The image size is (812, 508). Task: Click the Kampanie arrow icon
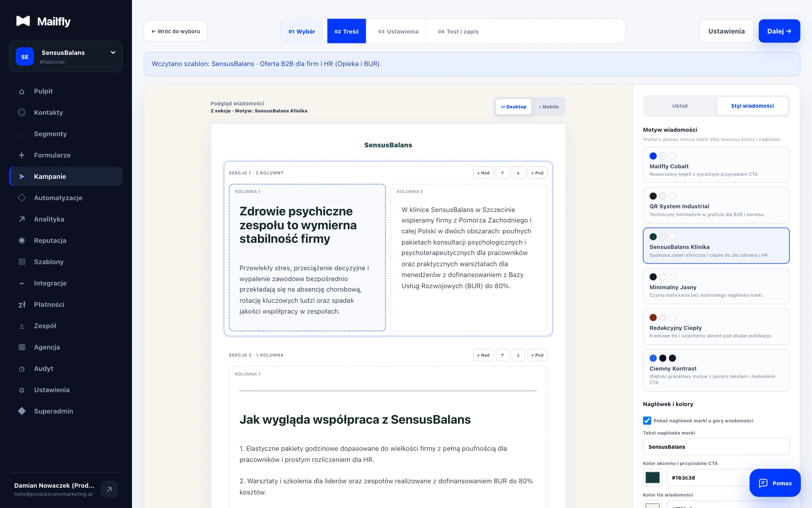[22, 176]
